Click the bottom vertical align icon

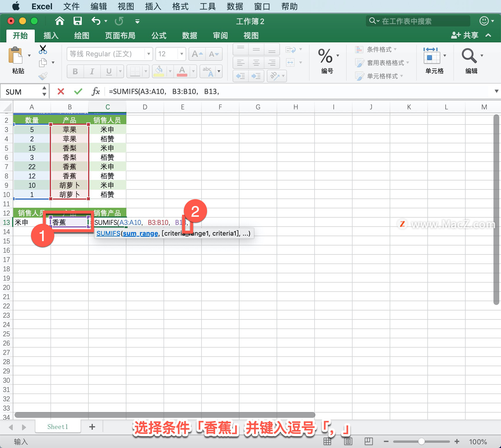(272, 49)
